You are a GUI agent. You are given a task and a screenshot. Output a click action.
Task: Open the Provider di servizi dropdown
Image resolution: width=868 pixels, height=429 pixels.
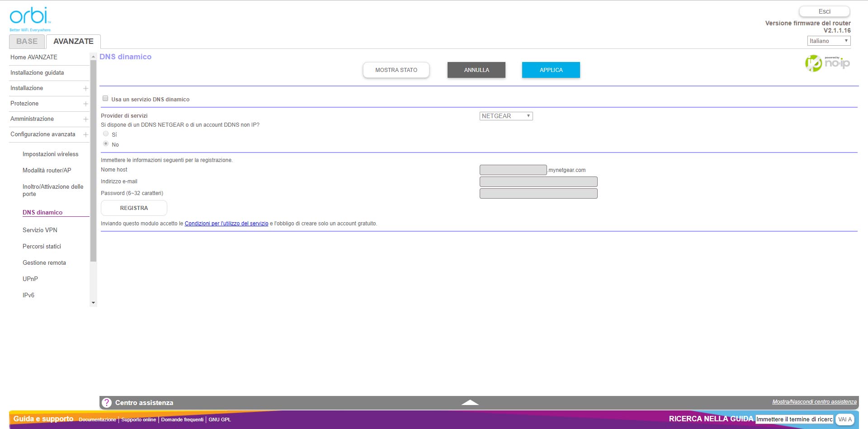(x=506, y=116)
